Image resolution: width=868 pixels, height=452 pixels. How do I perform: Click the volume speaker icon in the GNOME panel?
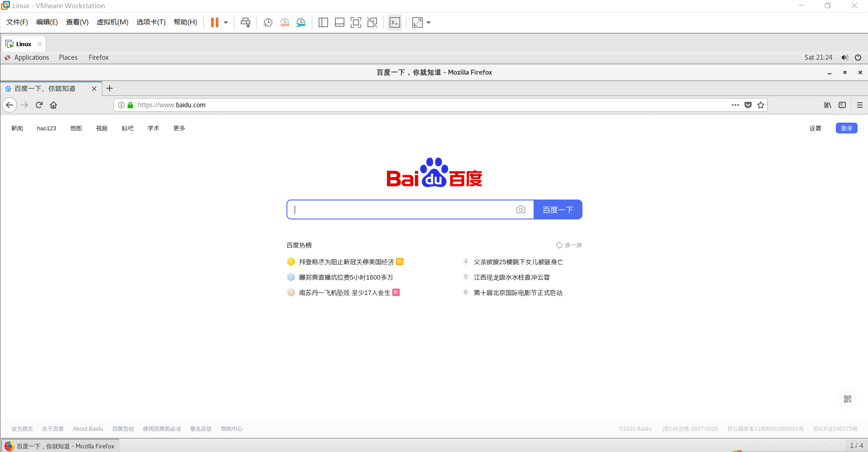pyautogui.click(x=844, y=57)
